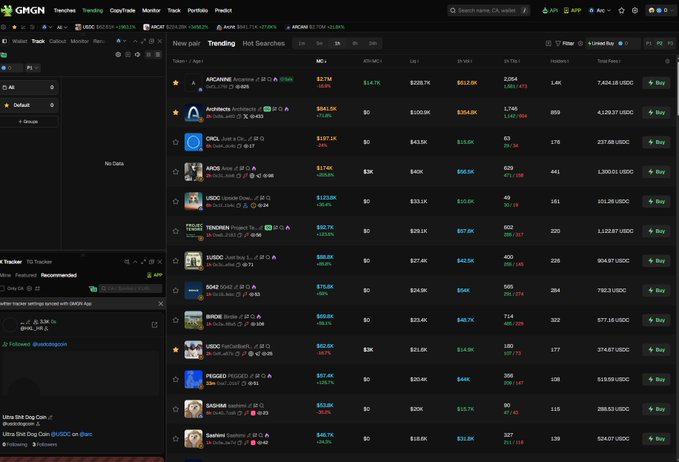Image resolution: width=679 pixels, height=462 pixels.
Task: Copy the ARCANINE contract address icon
Action: 231,87
